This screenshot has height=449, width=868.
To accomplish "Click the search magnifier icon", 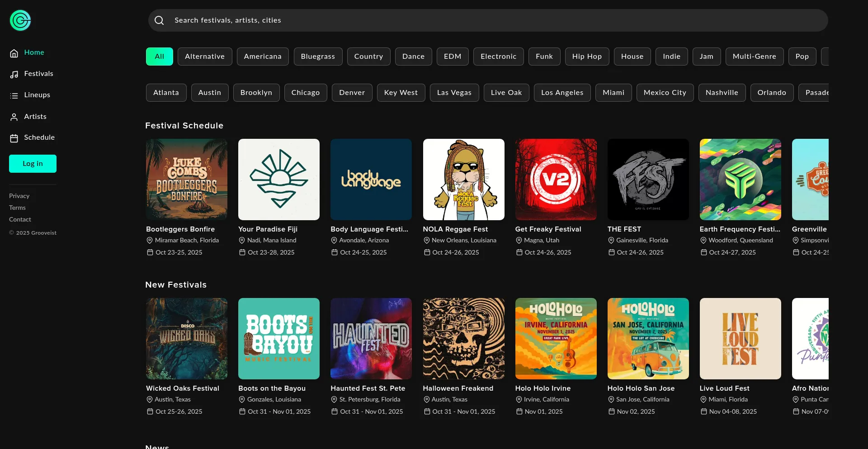I will 159,20.
